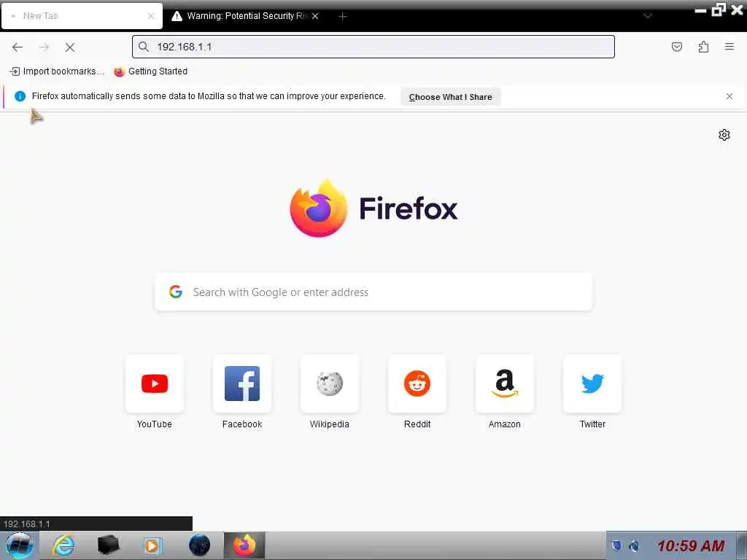Click Search with Google input box

[x=373, y=292]
